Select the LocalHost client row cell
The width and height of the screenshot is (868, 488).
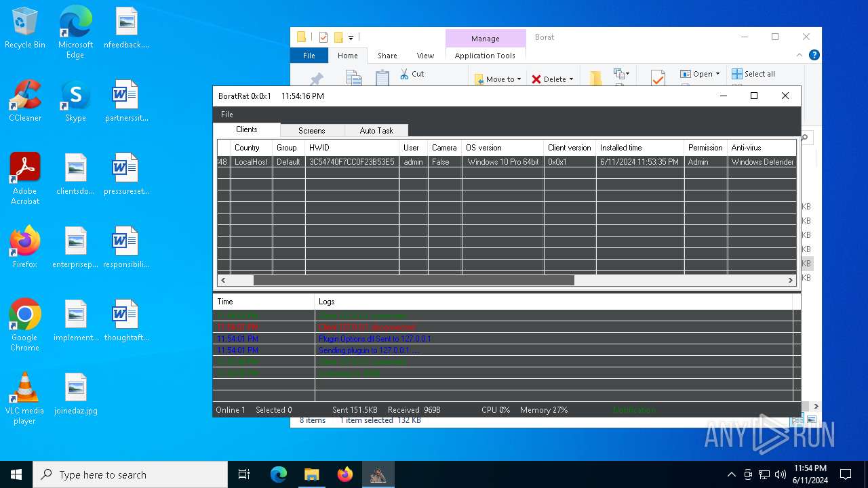pos(251,162)
